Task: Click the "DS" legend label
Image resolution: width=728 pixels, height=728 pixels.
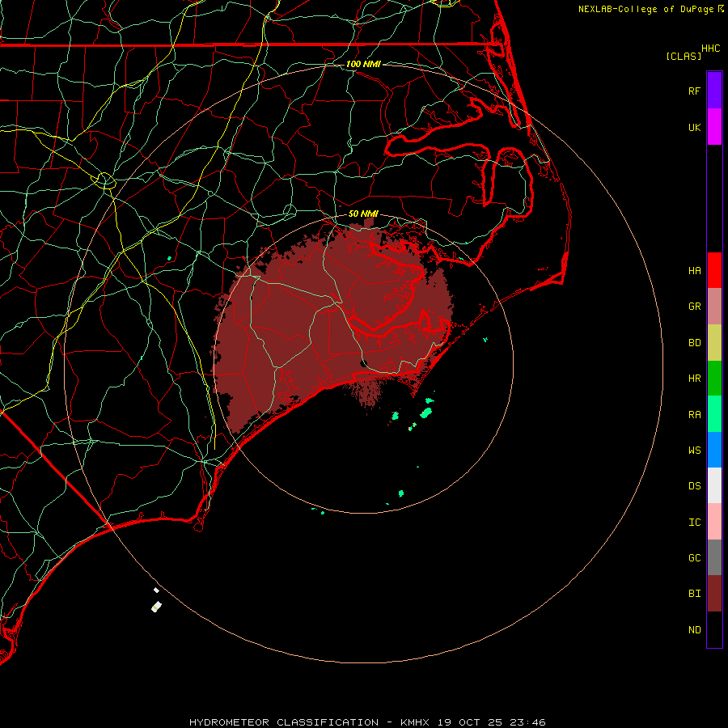Action: click(694, 486)
